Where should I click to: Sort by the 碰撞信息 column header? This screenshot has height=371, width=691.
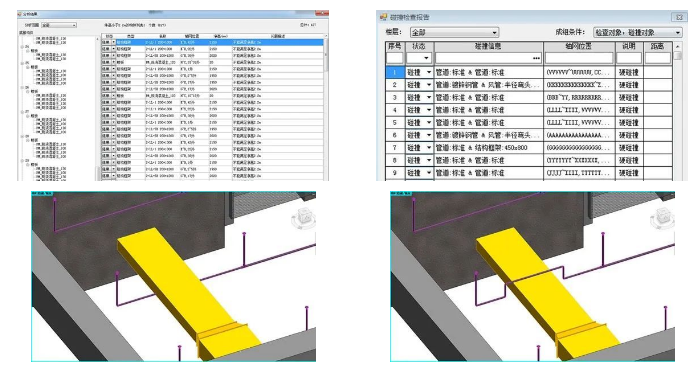pyautogui.click(x=488, y=46)
